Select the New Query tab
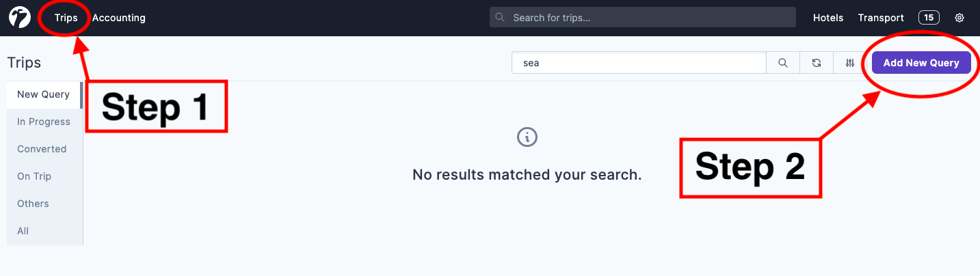The height and width of the screenshot is (276, 980). pyautogui.click(x=43, y=94)
